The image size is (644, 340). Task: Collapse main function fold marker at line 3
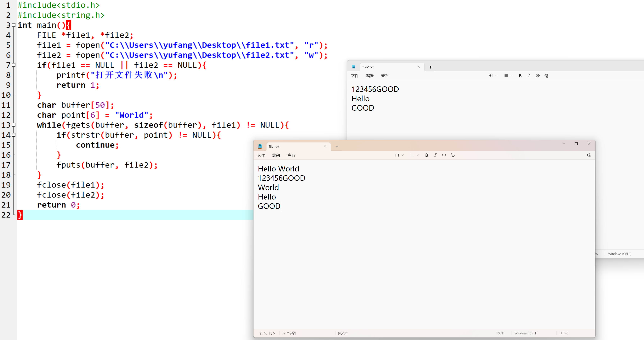[14, 25]
